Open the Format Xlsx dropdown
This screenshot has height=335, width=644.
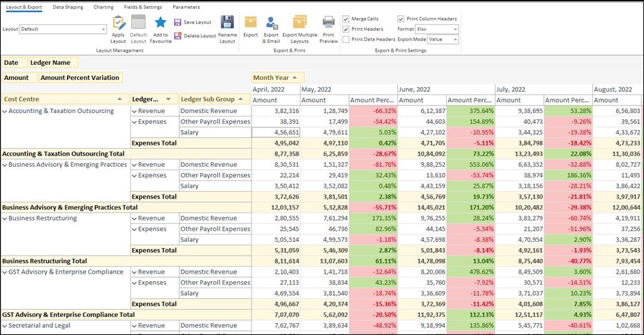point(455,30)
